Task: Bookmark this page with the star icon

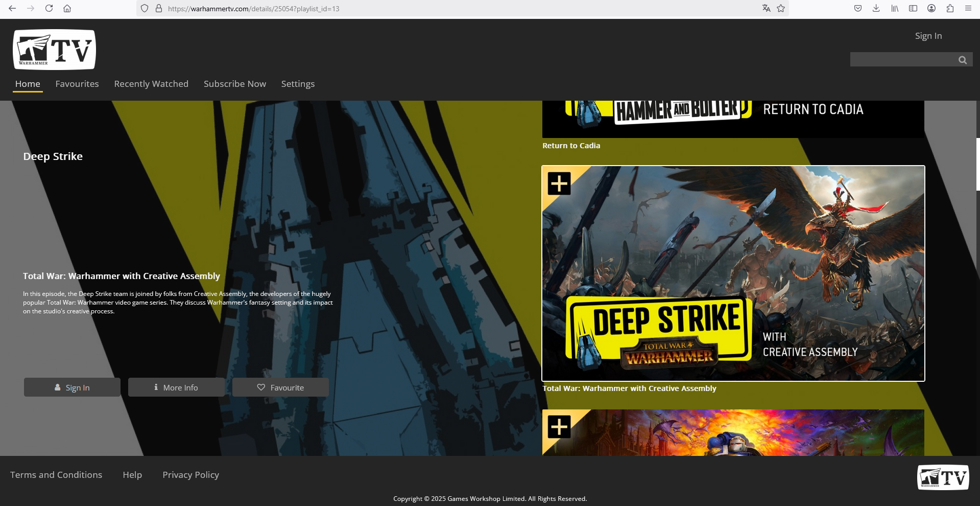Action: (x=781, y=8)
